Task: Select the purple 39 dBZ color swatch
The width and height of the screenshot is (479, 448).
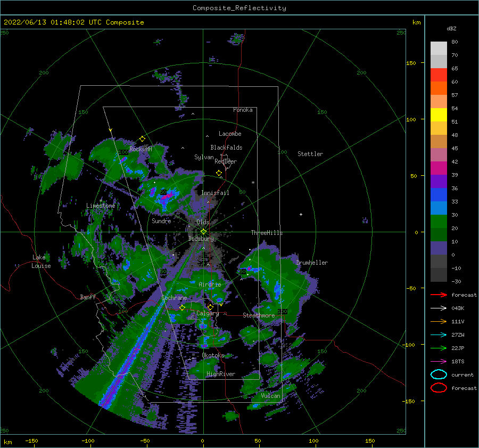Action: pos(439,181)
